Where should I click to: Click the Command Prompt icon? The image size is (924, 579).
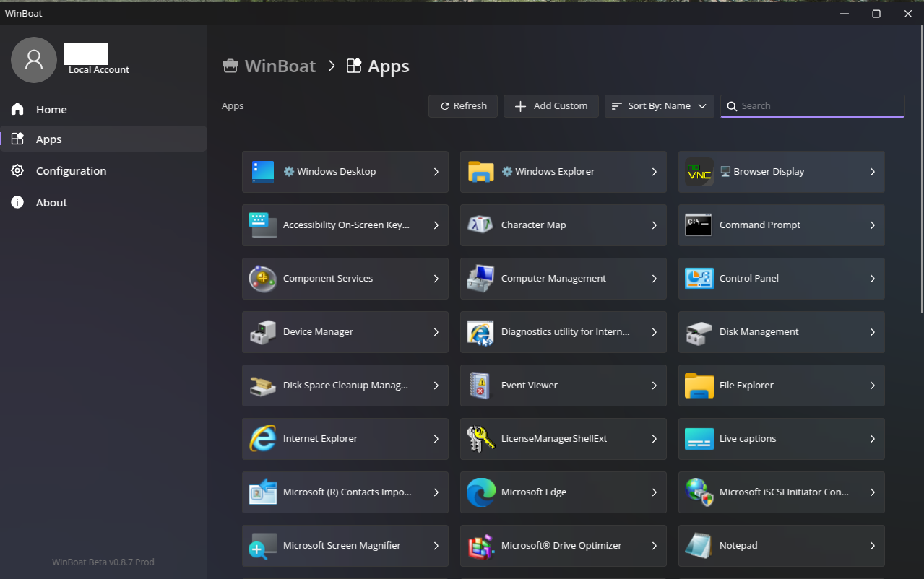click(699, 225)
